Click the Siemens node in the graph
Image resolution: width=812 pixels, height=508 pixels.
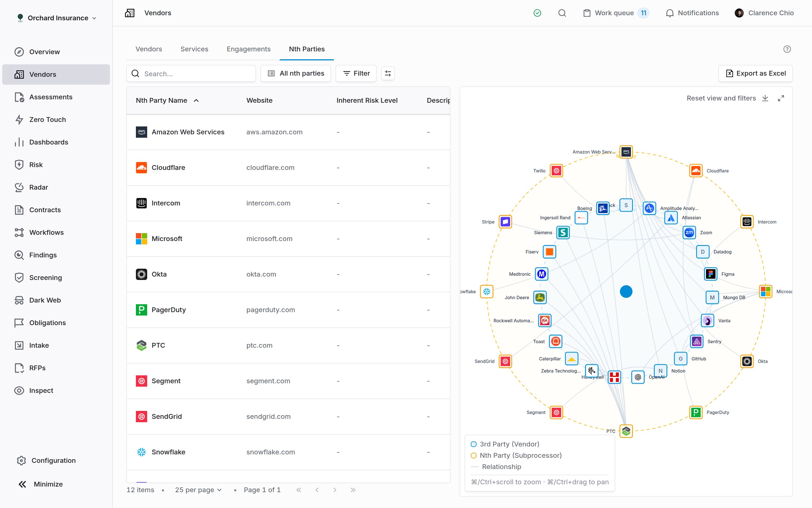tap(563, 233)
